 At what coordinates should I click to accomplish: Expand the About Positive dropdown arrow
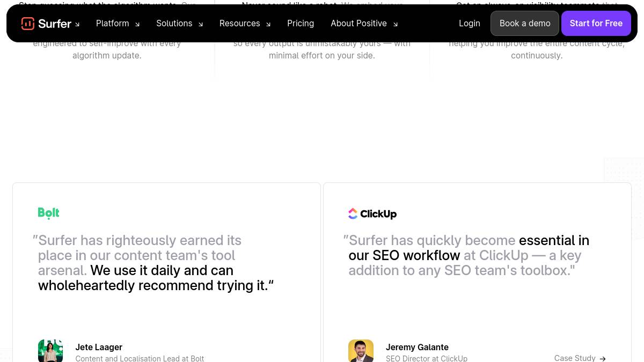click(x=396, y=24)
